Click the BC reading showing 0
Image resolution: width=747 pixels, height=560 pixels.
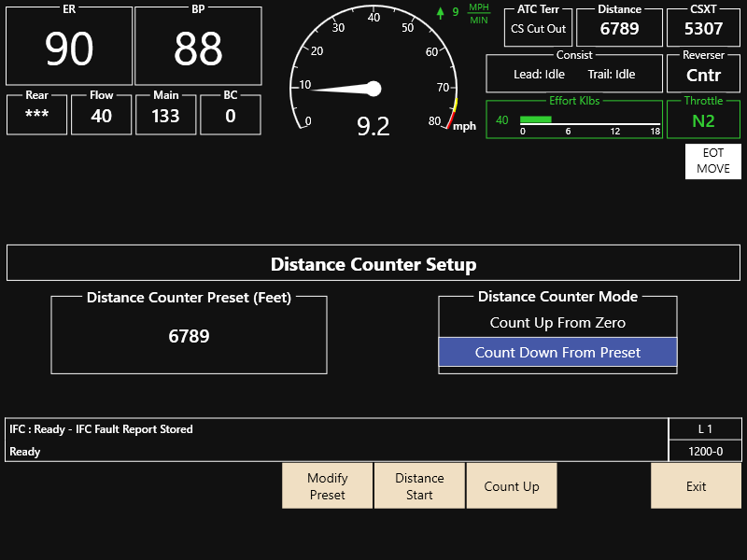pos(230,114)
